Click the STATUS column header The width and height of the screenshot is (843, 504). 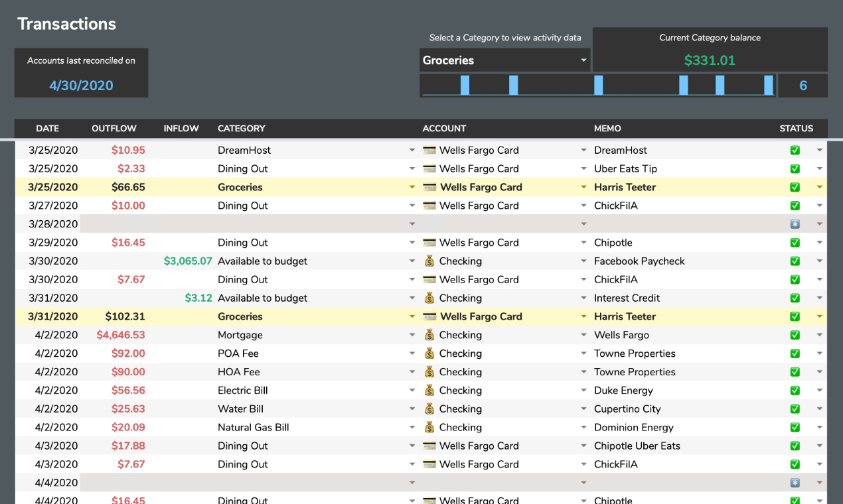(x=797, y=129)
